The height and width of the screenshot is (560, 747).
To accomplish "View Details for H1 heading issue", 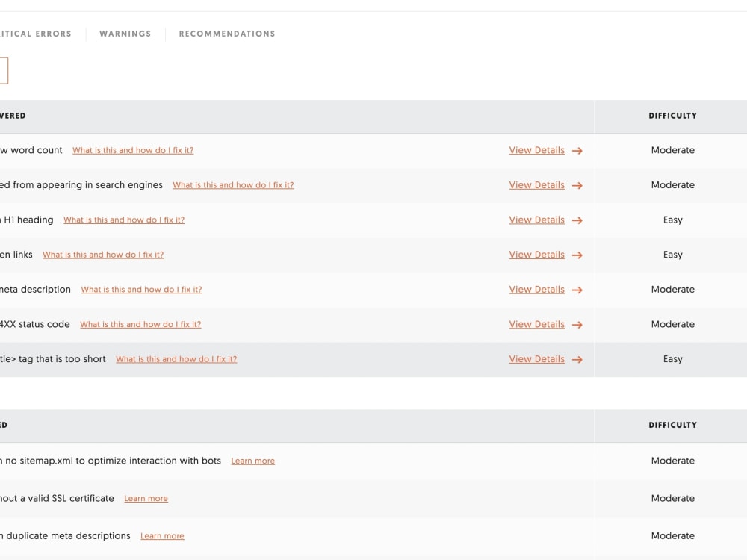I will [536, 220].
